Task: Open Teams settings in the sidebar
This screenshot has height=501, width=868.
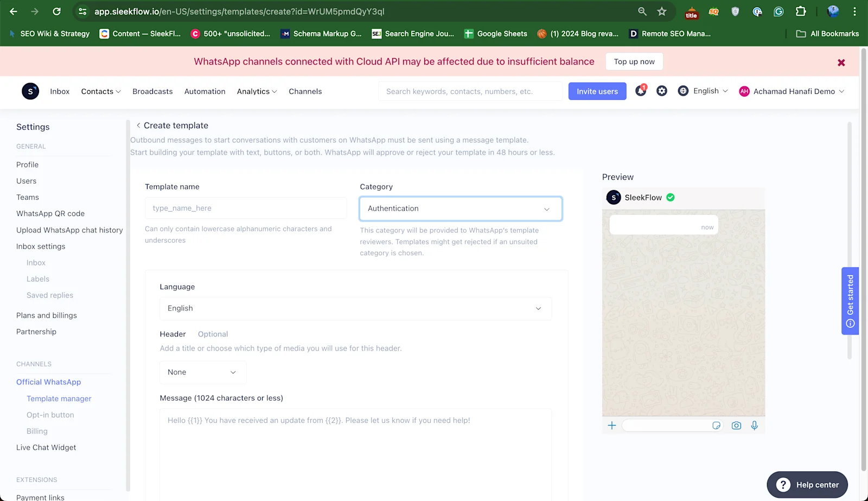Action: (x=27, y=197)
